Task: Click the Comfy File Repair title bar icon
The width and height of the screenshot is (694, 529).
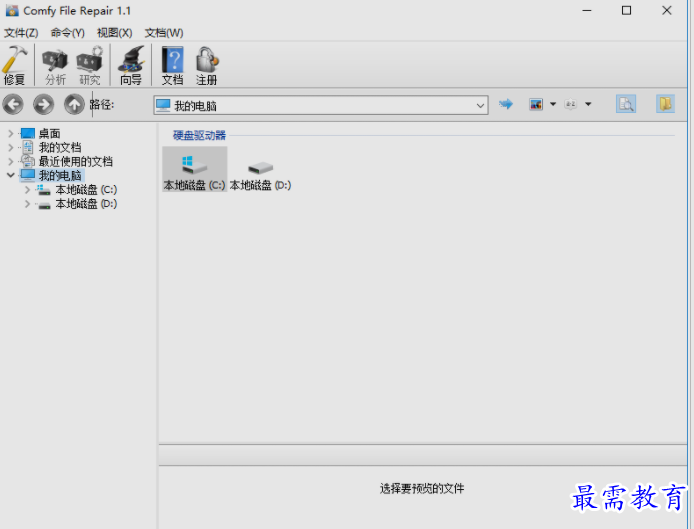Action: click(x=12, y=10)
